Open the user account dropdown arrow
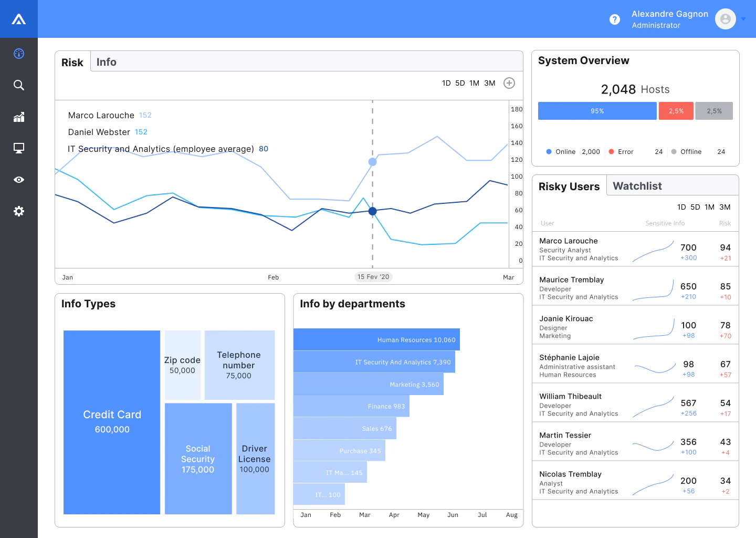The width and height of the screenshot is (756, 538). click(x=743, y=19)
